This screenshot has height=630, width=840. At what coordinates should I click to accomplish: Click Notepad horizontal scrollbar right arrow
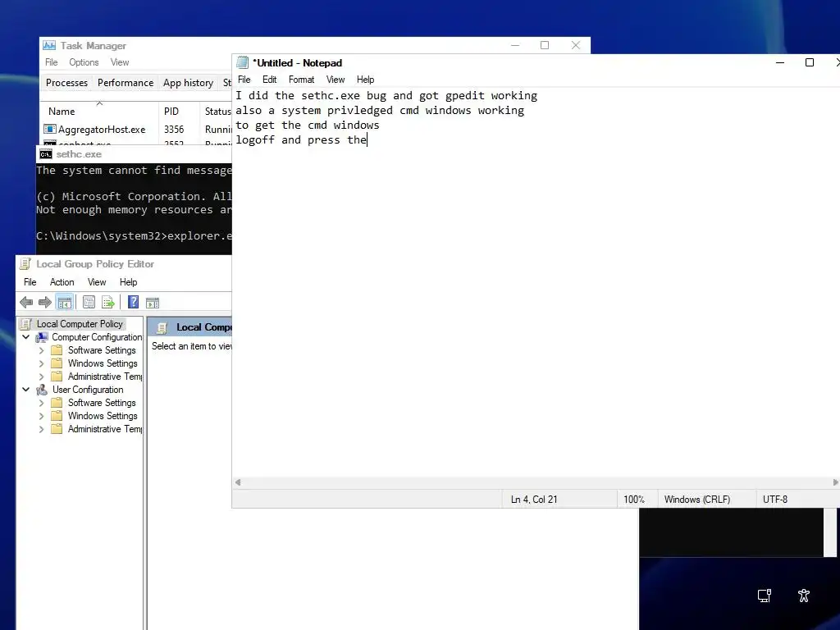[x=836, y=482]
